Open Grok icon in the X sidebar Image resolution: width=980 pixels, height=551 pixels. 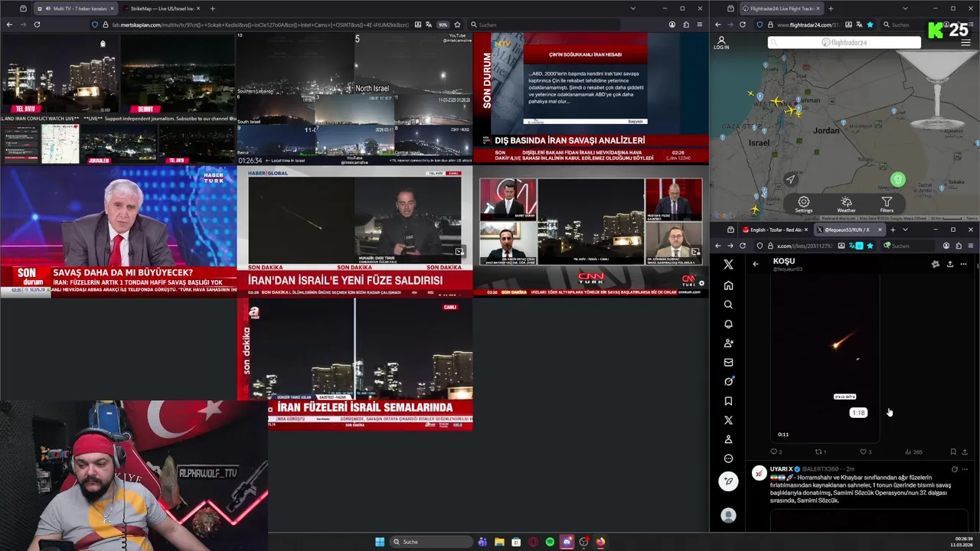728,381
